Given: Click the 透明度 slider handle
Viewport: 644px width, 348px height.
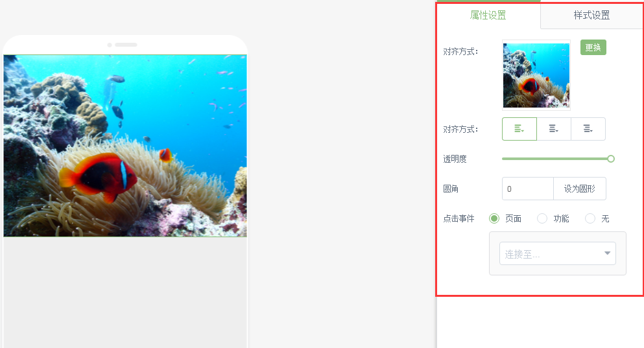Looking at the screenshot, I should pyautogui.click(x=611, y=159).
